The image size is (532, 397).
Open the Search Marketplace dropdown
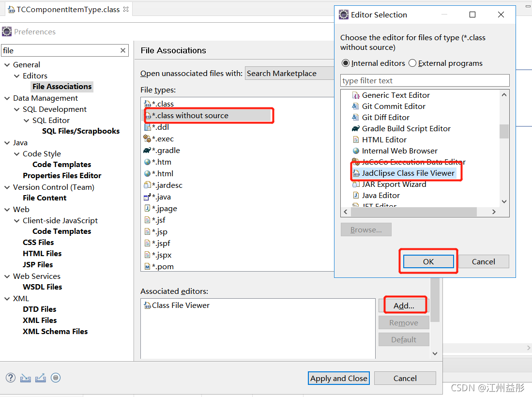(289, 73)
